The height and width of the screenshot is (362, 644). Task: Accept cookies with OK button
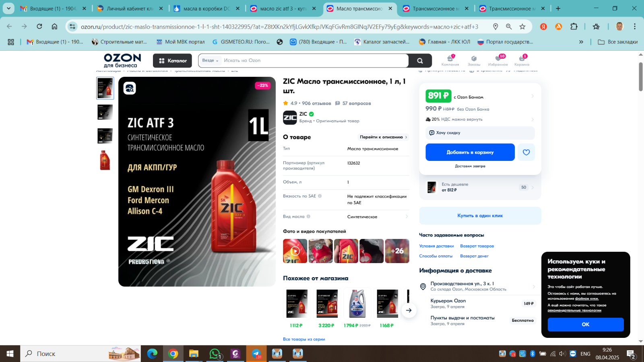(x=586, y=324)
